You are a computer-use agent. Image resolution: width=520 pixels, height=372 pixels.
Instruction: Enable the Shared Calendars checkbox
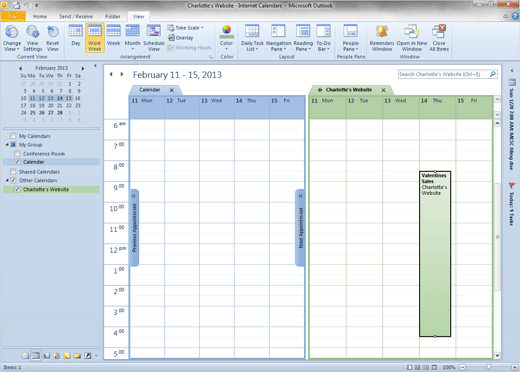click(13, 172)
